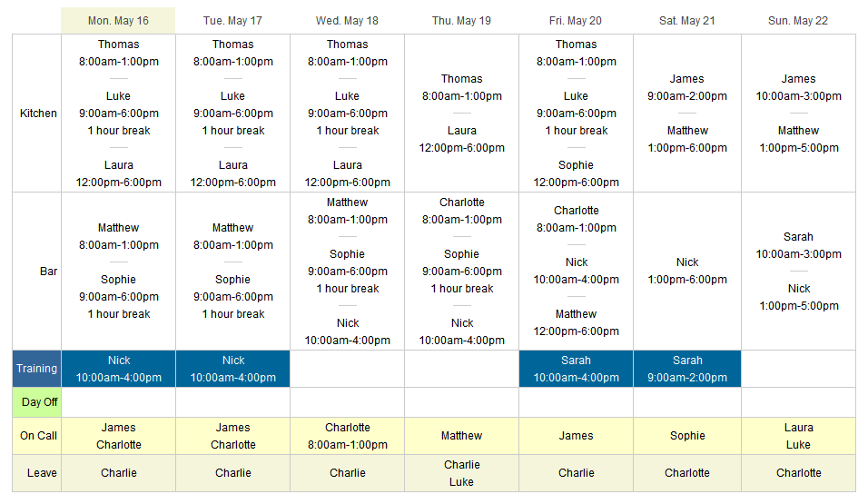The height and width of the screenshot is (504, 868).
Task: Select Sophie's Friday 12:00pm-6:00pm kitchen shift
Action: coord(576,173)
